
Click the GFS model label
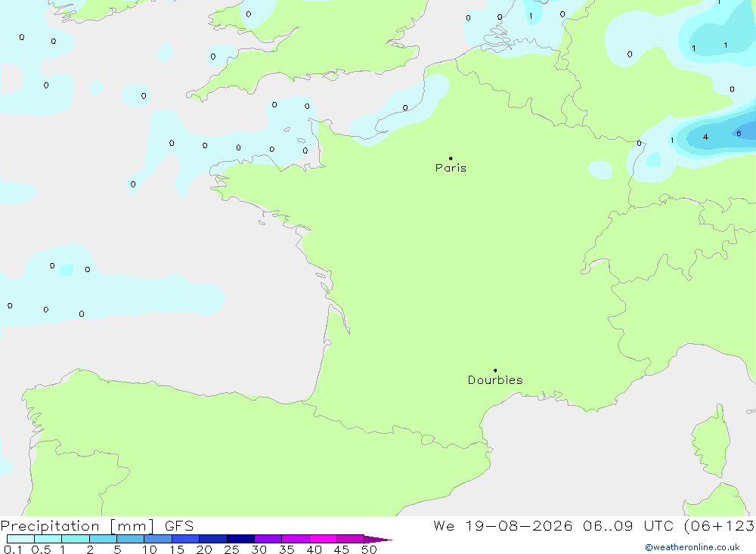(179, 526)
